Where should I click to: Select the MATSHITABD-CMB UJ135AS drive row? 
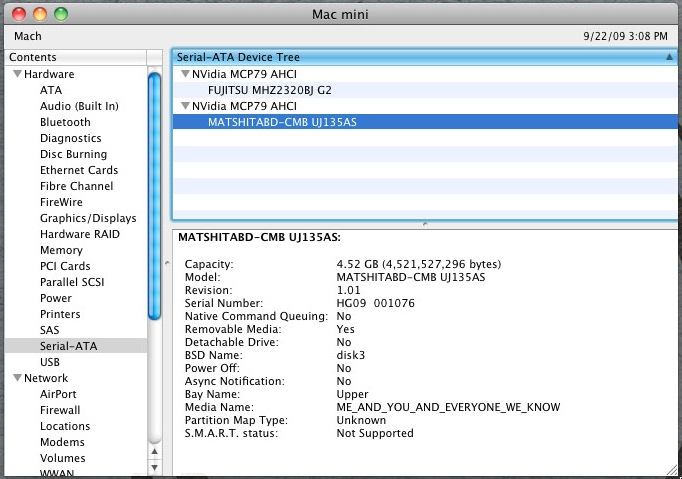(425, 122)
